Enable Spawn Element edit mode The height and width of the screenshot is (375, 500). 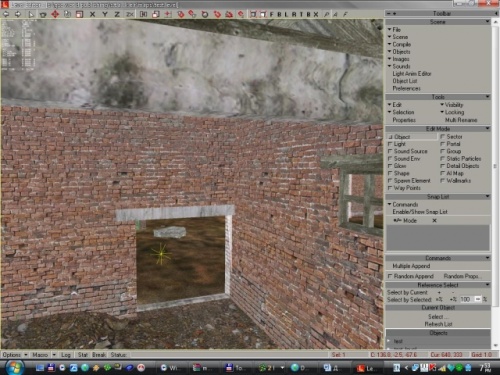(409, 181)
